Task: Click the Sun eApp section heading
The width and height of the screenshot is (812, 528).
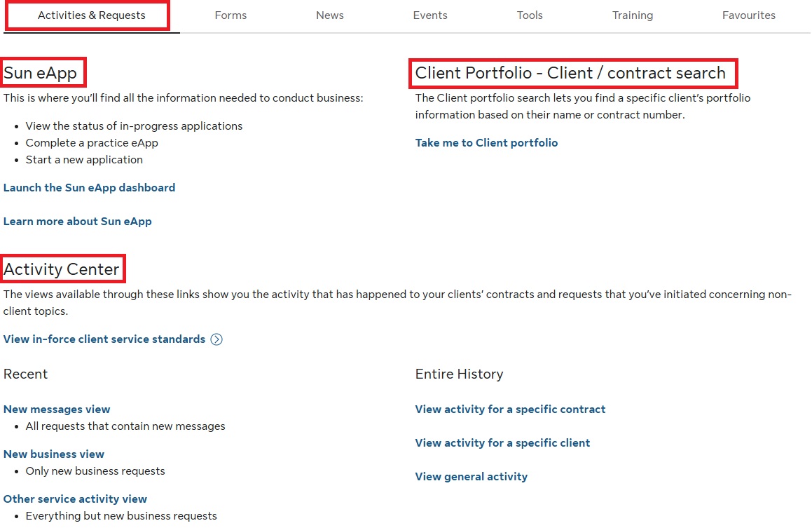Action: 41,73
